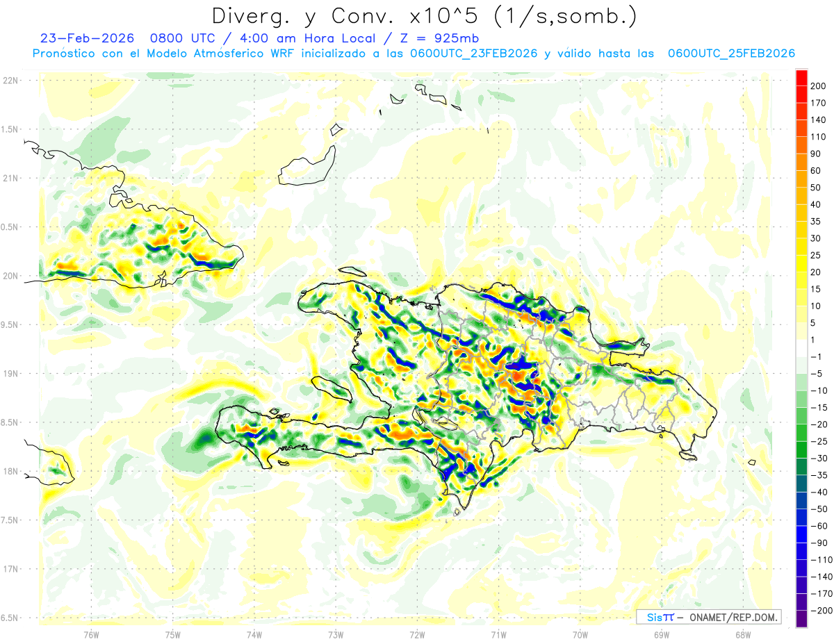Click the "19N" latitude label
This screenshot has width=834, height=644.
[x=10, y=373]
